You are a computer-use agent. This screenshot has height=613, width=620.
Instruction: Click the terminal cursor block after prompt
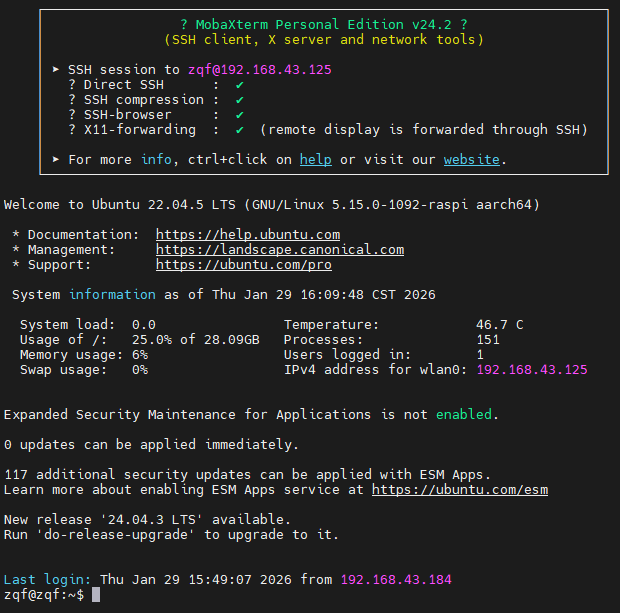(96, 595)
